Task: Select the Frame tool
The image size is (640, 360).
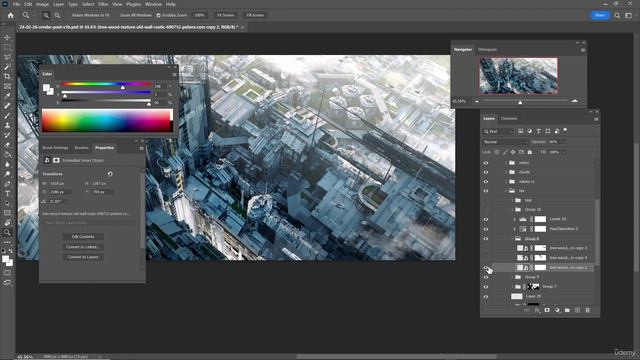Action: click(7, 87)
